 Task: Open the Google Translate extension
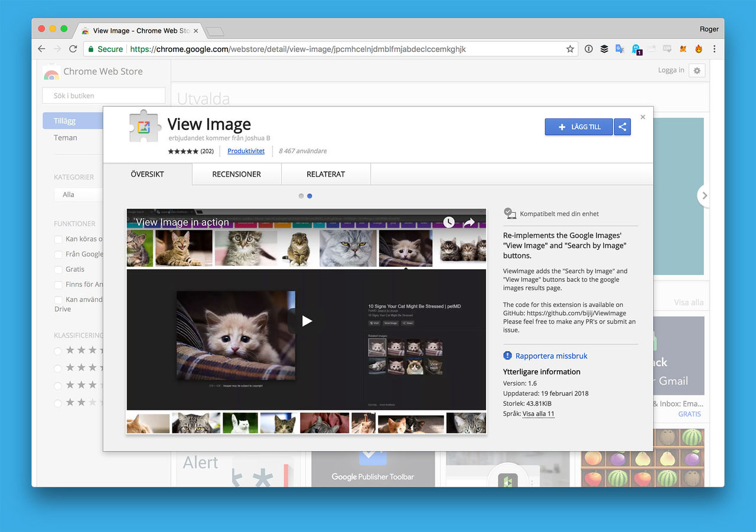click(x=620, y=49)
